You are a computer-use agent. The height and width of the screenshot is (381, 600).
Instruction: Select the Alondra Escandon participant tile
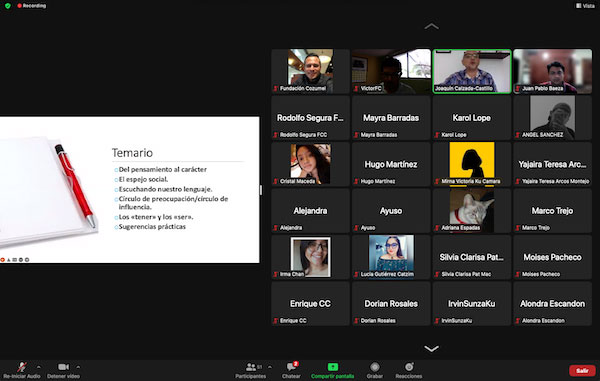(x=553, y=304)
